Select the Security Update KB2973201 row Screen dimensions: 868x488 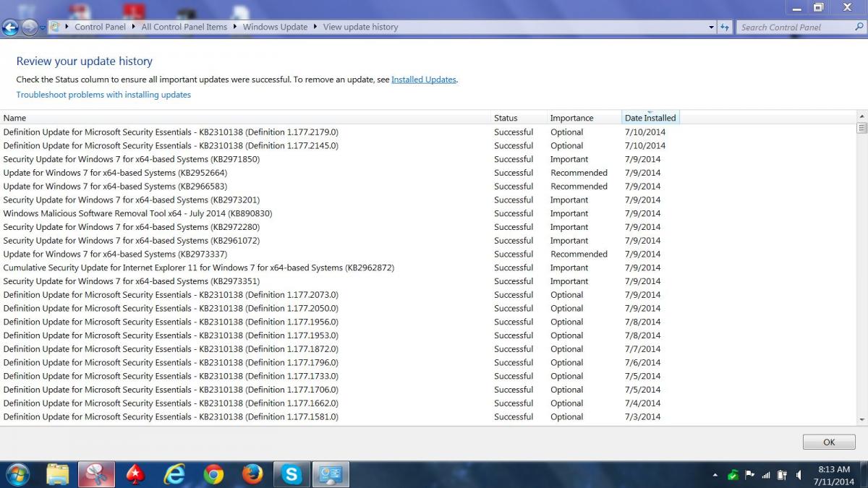tap(428, 200)
